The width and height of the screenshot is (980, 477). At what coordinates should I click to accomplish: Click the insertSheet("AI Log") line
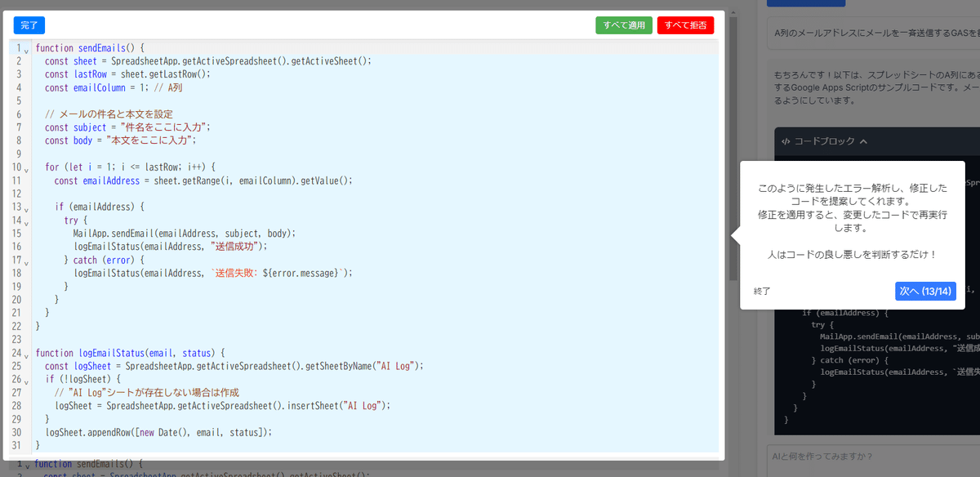click(x=223, y=405)
